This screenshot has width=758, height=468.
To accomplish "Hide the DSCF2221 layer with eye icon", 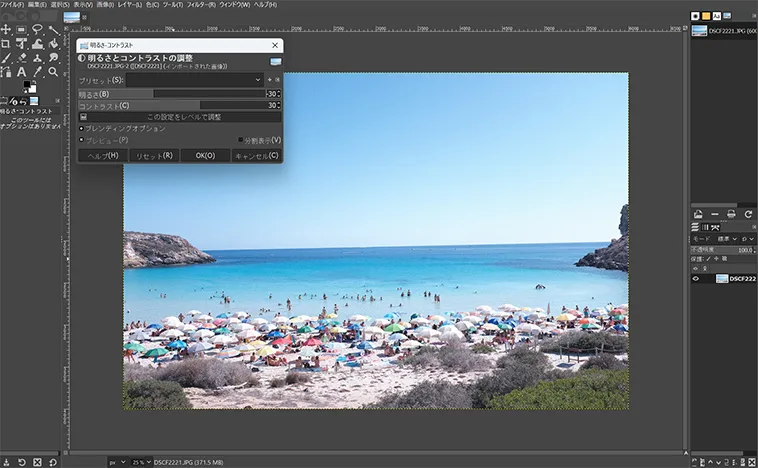I will (x=696, y=279).
